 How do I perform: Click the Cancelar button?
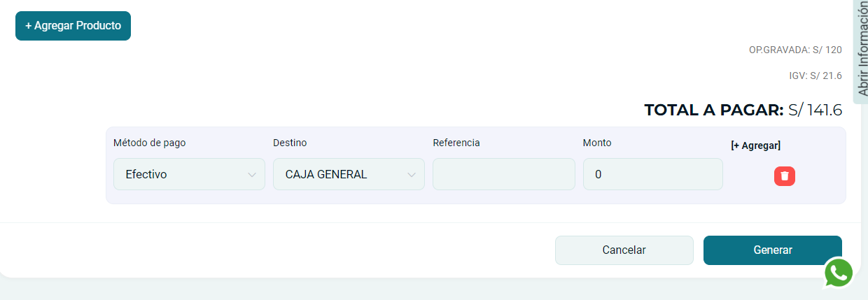coord(624,250)
